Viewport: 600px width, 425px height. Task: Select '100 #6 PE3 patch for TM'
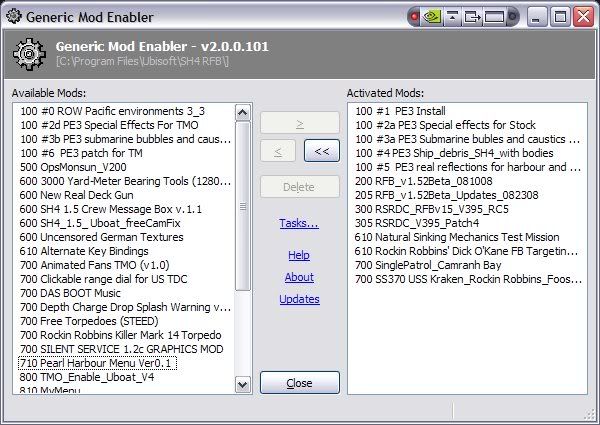(82, 153)
